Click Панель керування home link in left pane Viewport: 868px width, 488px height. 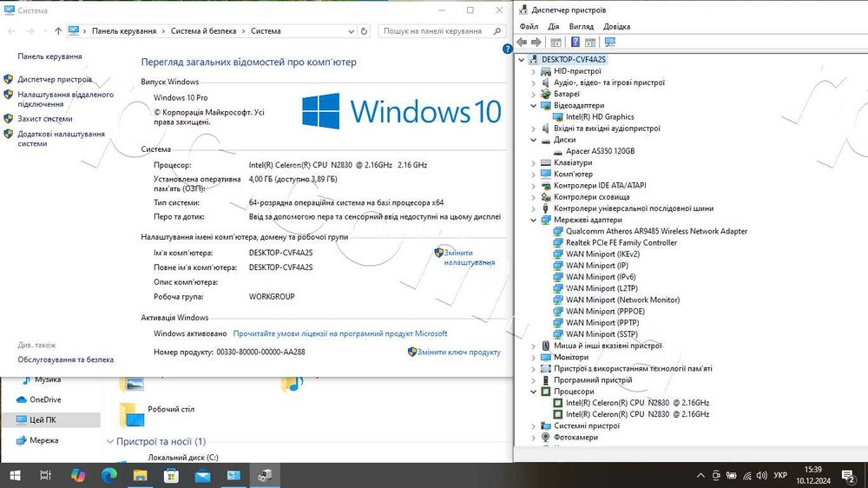49,56
